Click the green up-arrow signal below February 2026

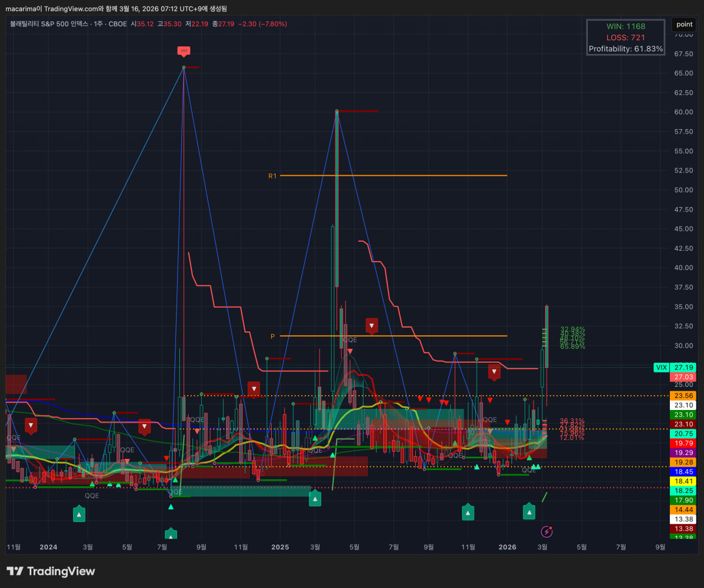pos(529,513)
